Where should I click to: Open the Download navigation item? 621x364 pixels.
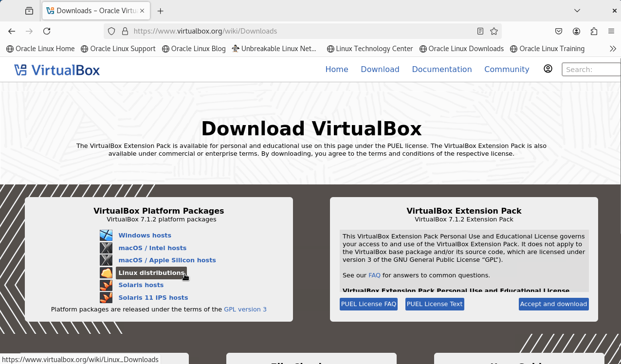pyautogui.click(x=380, y=69)
